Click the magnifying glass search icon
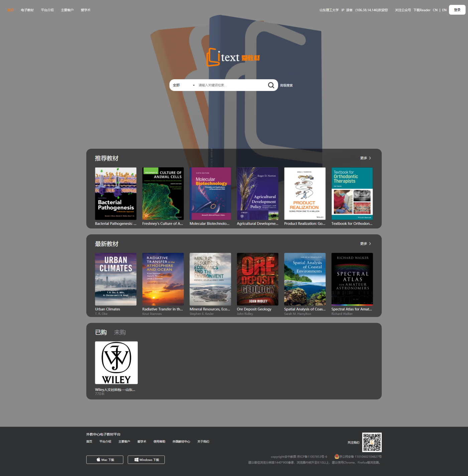Image resolution: width=468 pixels, height=476 pixels. [x=271, y=85]
